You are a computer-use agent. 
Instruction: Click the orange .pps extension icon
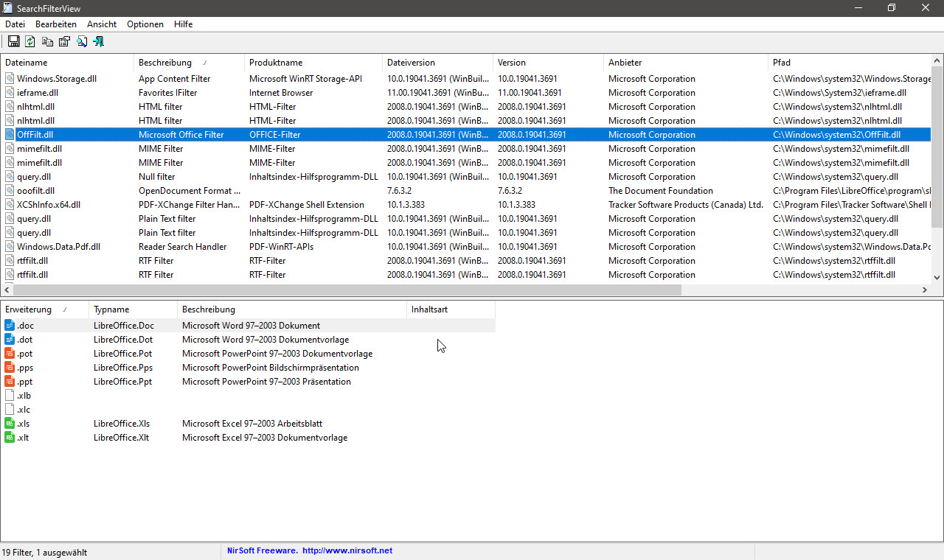10,367
